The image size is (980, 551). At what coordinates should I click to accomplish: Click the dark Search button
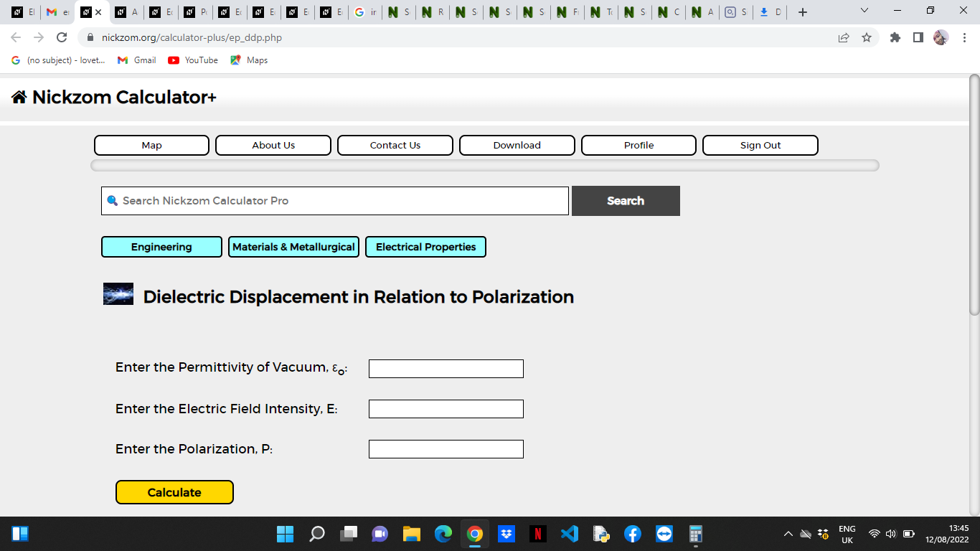tap(626, 201)
